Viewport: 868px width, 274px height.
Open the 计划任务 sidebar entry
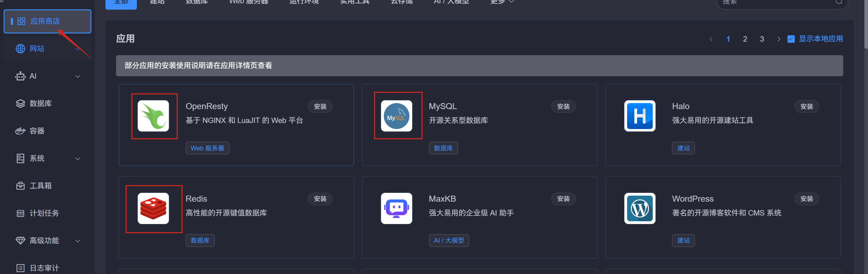click(x=44, y=213)
